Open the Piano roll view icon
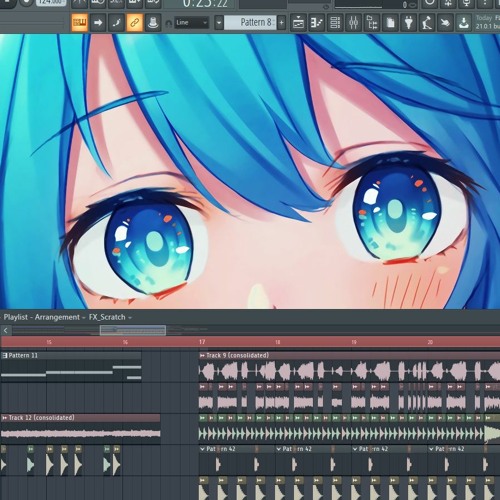The image size is (500, 500). pos(317,23)
